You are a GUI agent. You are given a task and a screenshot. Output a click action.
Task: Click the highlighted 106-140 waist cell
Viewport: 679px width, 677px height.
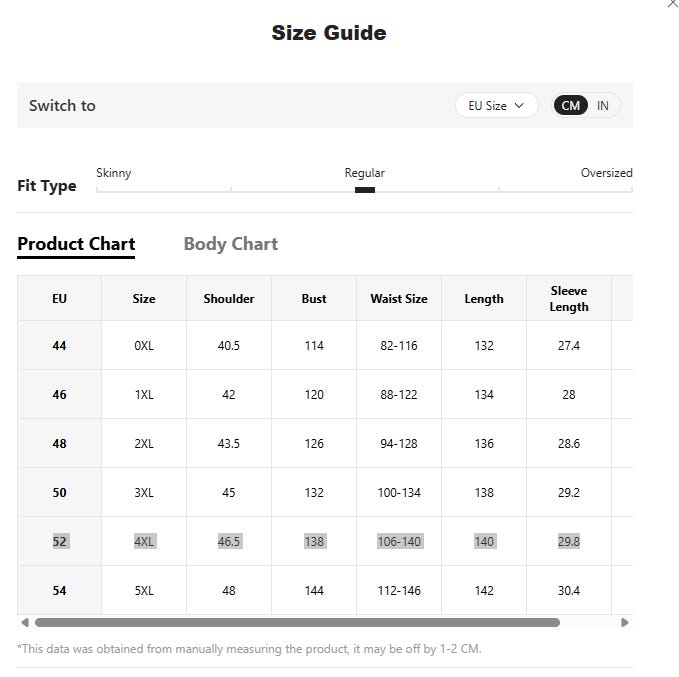[399, 541]
